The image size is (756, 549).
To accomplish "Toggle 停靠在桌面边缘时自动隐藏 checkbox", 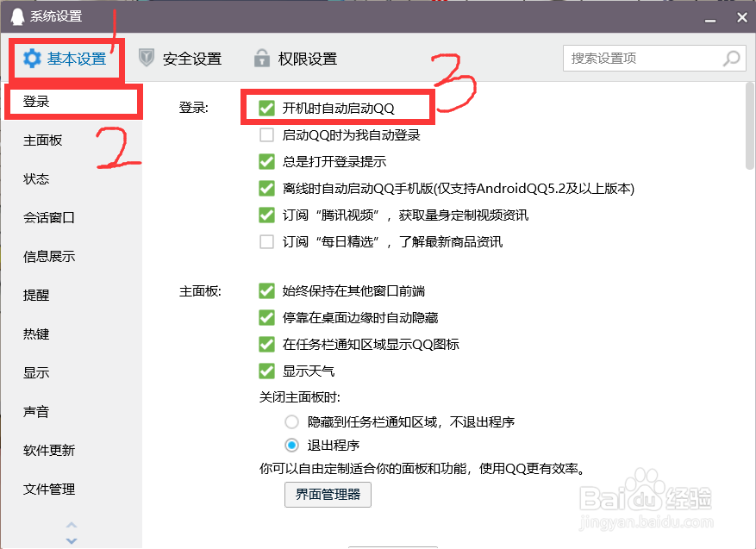I will pos(266,318).
